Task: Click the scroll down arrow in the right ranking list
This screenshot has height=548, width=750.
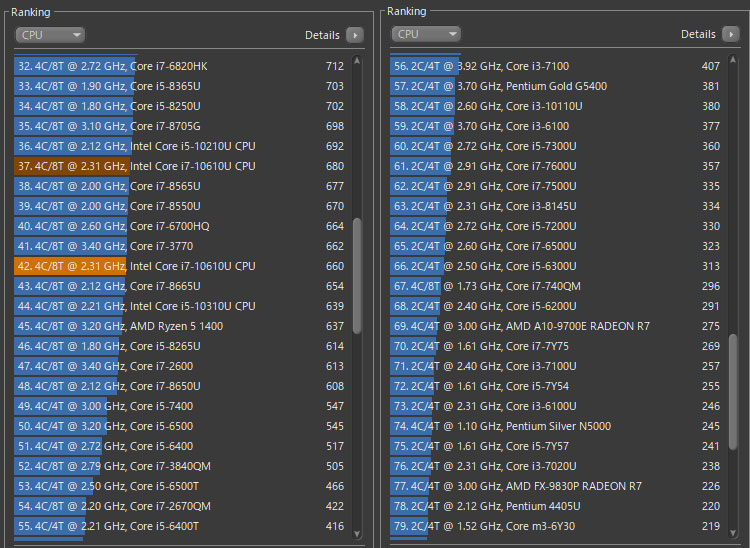Action: [x=733, y=533]
